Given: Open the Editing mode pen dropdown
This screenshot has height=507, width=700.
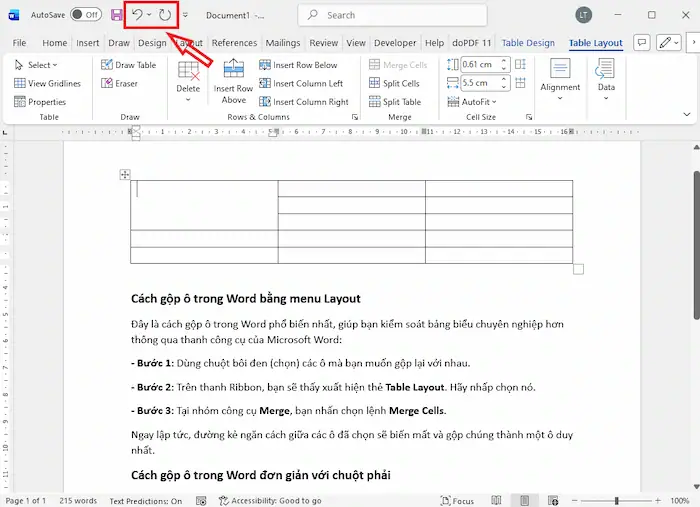Looking at the screenshot, I should point(669,43).
